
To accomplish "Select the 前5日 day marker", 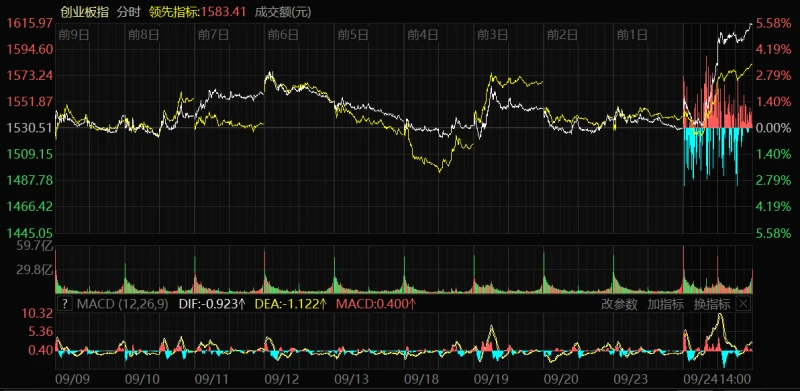I will [353, 35].
